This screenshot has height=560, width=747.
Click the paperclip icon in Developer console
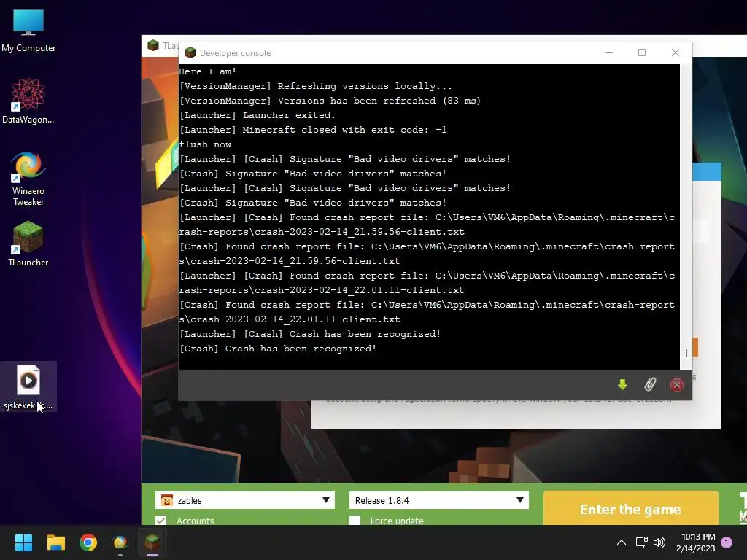[650, 385]
